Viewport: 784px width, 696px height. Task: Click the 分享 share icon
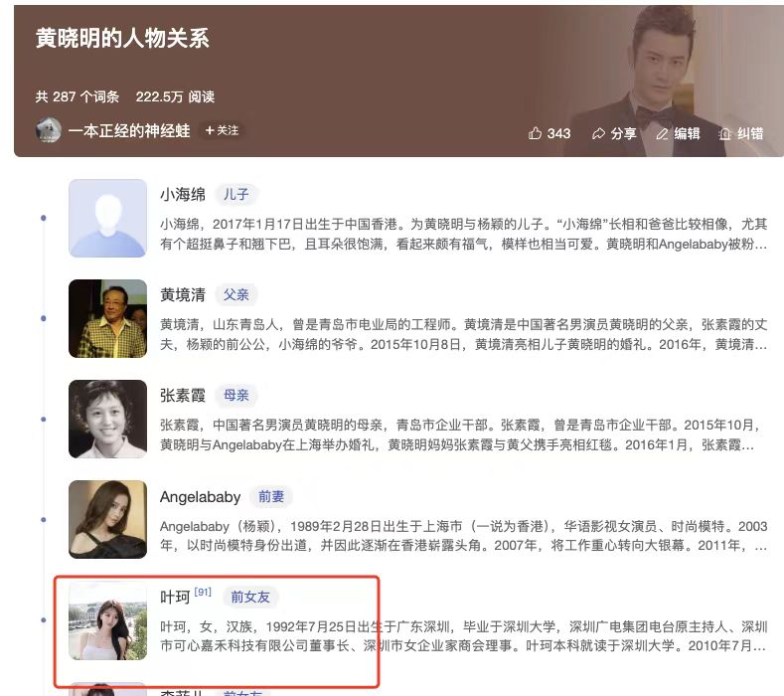(598, 133)
